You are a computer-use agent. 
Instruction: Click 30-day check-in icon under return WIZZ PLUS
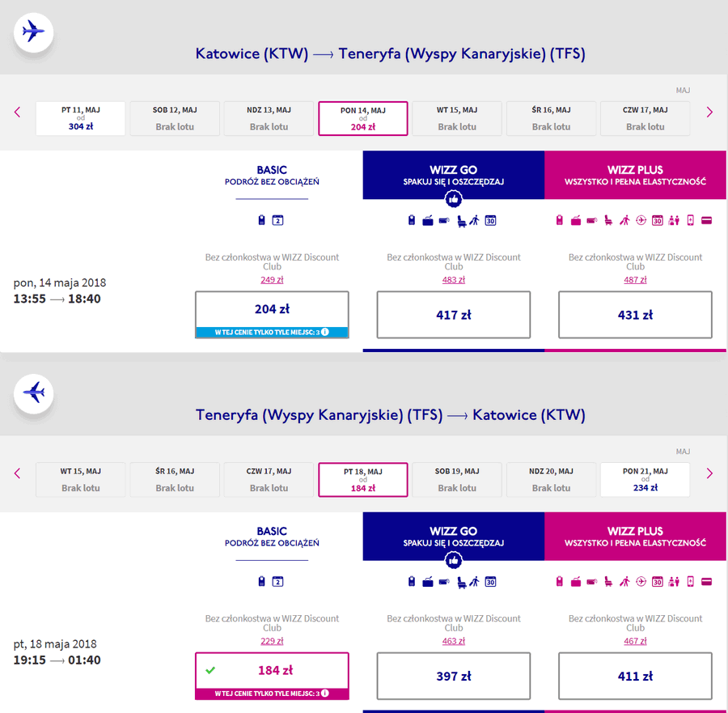(x=658, y=582)
